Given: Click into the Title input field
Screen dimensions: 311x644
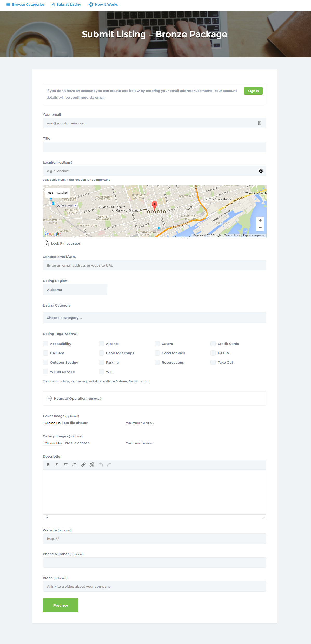Looking at the screenshot, I should click(154, 147).
